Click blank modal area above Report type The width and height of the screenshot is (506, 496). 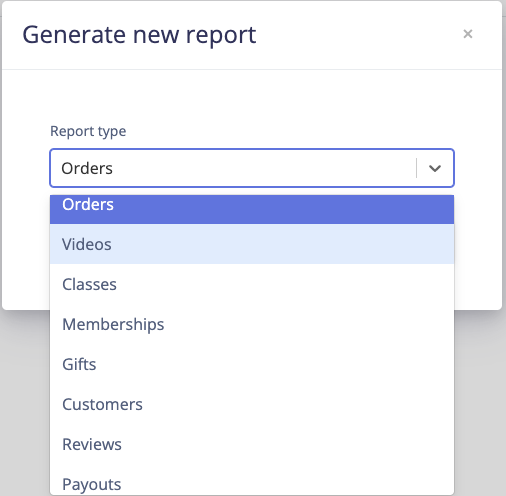(x=252, y=97)
